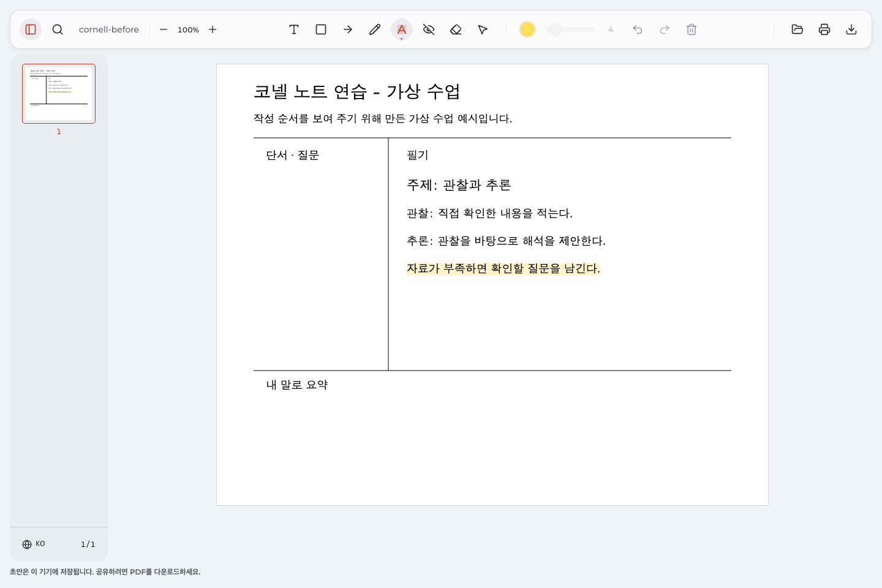Zoom in with the plus button
Image resolution: width=882 pixels, height=588 pixels.
[x=213, y=29]
